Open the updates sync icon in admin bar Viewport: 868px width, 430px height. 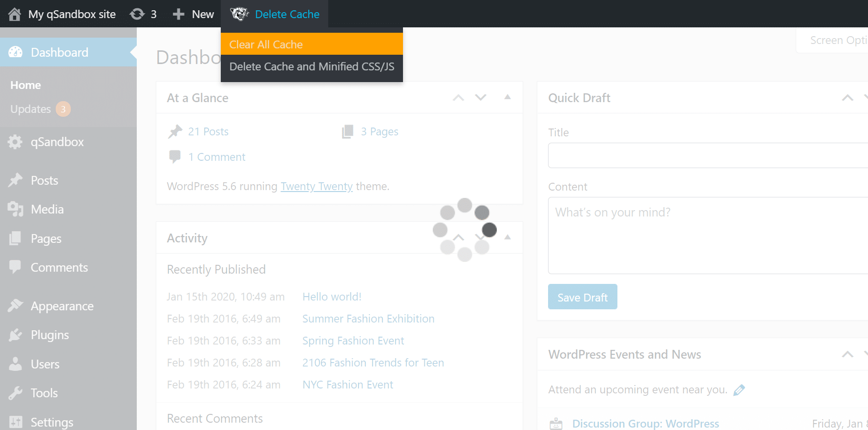click(x=137, y=14)
